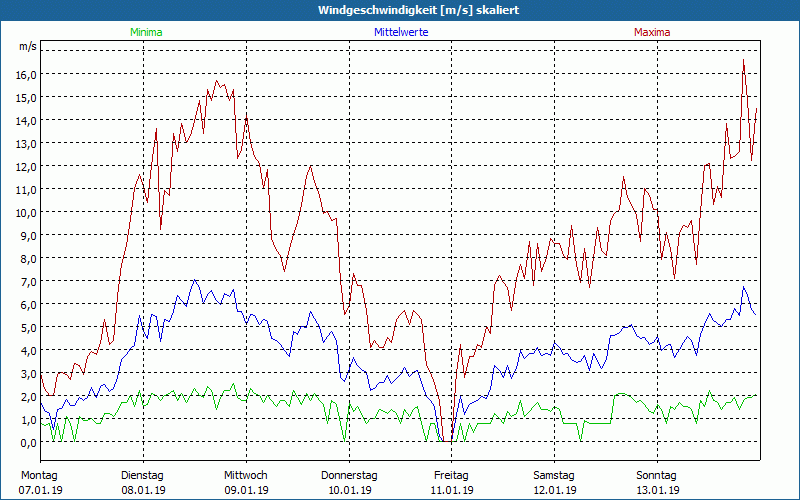Click the Montag day label

39,476
